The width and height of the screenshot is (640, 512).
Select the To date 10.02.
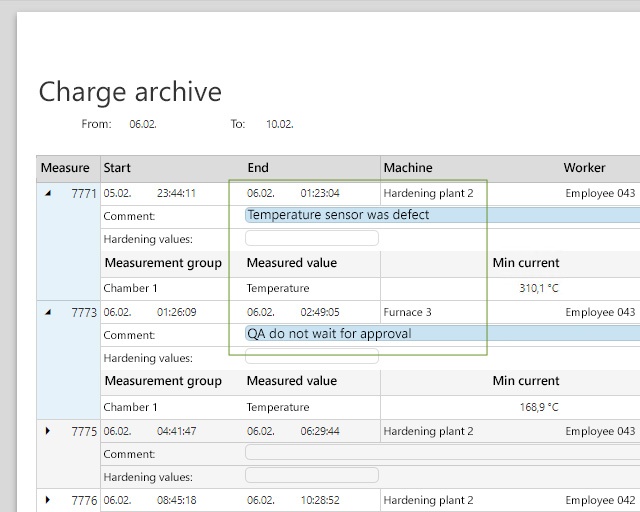(x=279, y=124)
